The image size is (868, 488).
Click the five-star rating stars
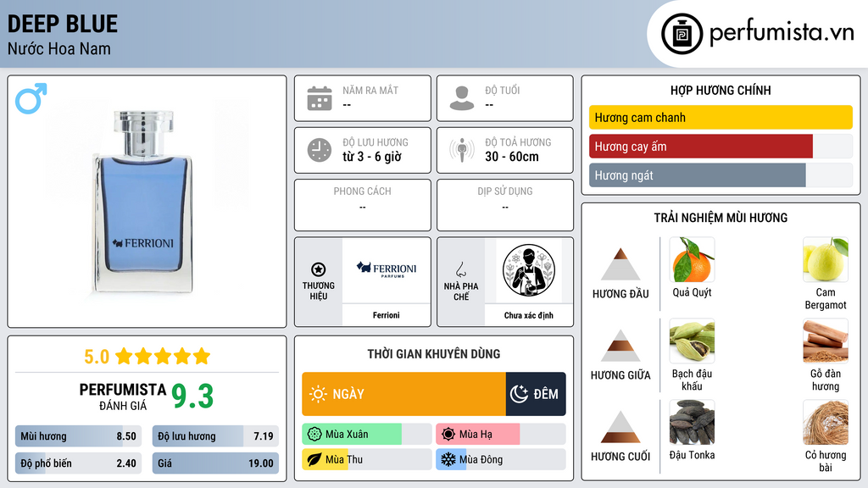point(163,356)
